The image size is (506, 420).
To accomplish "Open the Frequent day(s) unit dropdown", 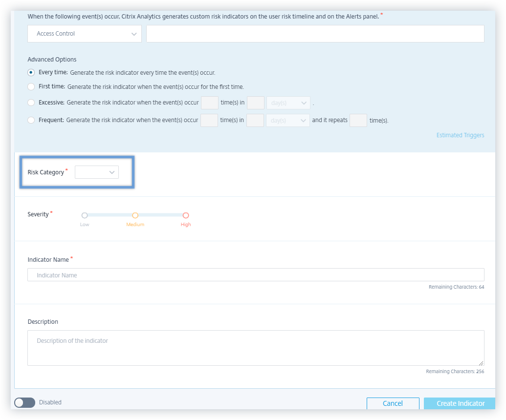I will (288, 120).
